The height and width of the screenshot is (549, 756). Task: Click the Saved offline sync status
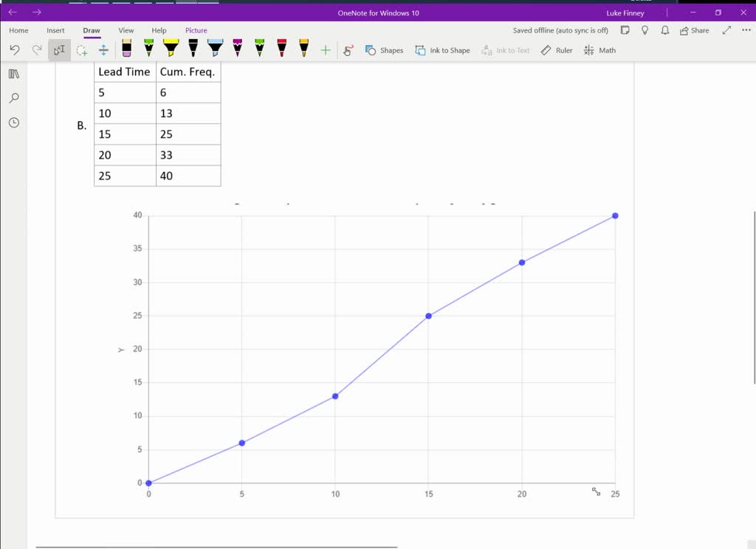[x=559, y=30]
